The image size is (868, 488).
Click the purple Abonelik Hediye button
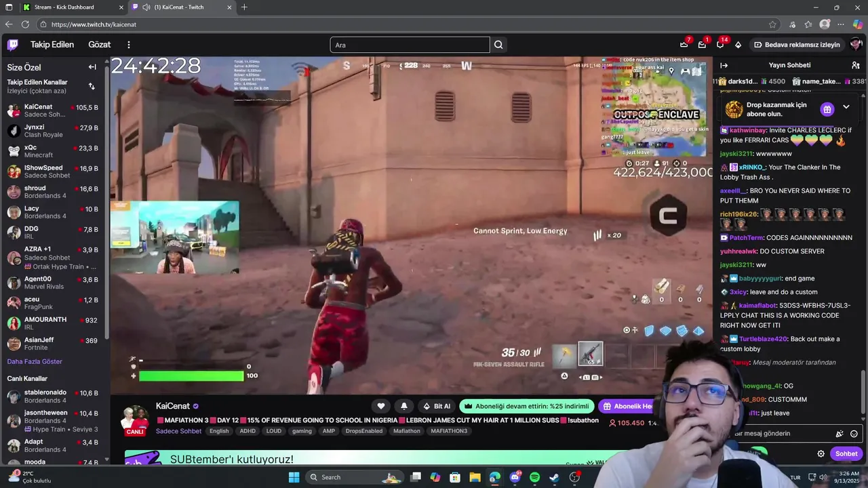point(627,406)
